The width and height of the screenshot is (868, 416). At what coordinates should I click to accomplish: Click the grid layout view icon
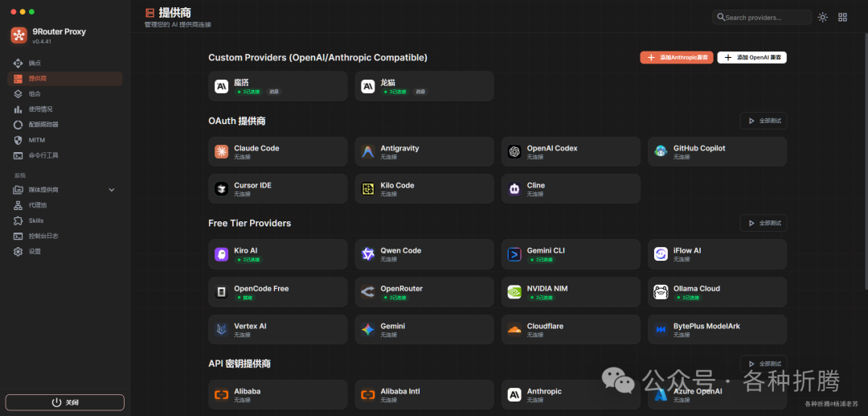point(842,17)
